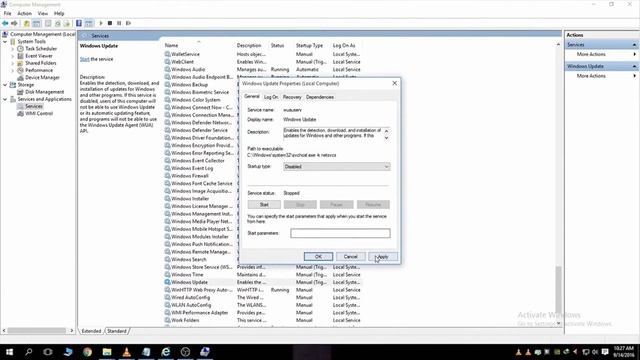Select Event Viewer in the tree

pyautogui.click(x=39, y=56)
